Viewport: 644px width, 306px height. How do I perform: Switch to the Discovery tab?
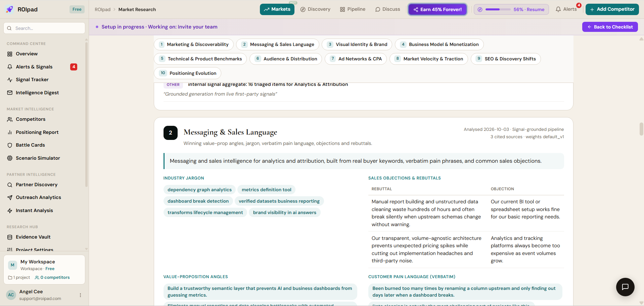point(315,9)
